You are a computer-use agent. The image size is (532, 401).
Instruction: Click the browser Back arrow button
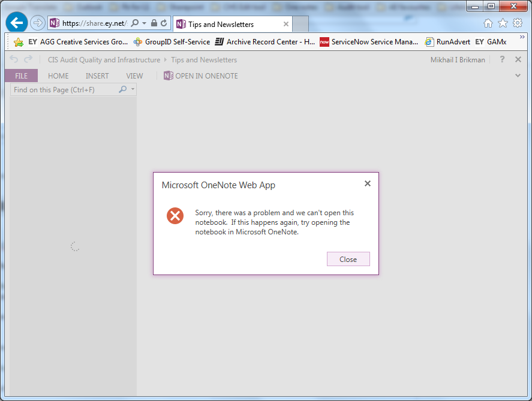[17, 23]
